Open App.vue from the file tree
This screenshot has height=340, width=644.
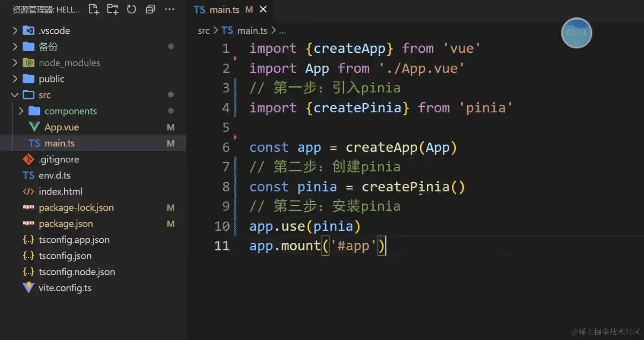click(62, 127)
